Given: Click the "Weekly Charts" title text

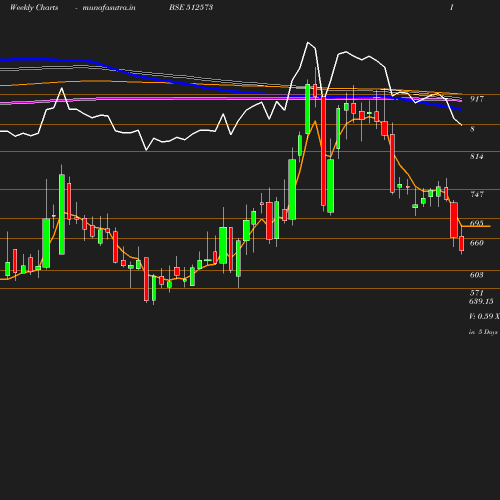Looking at the screenshot, I should (34, 8).
